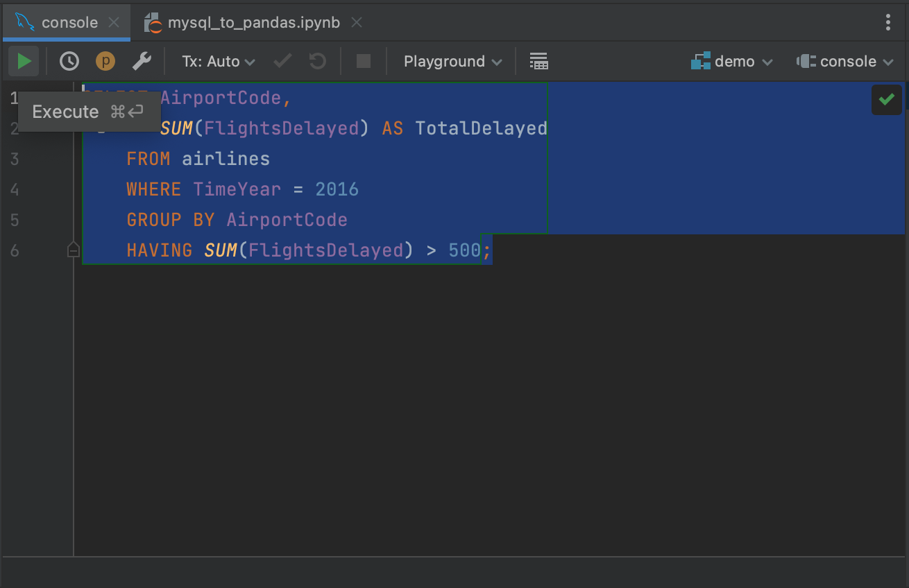The width and height of the screenshot is (909, 588).
Task: Click the rollback arrow icon
Action: click(318, 61)
